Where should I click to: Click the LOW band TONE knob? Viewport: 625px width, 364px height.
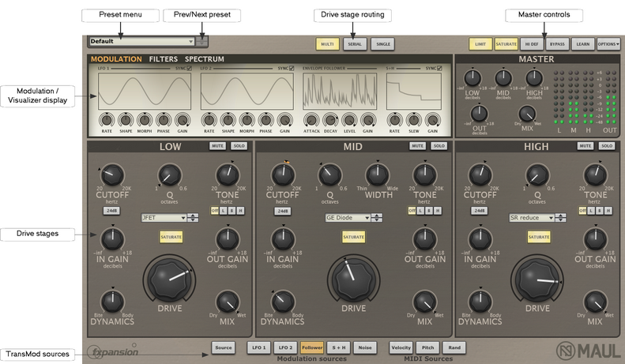228,174
